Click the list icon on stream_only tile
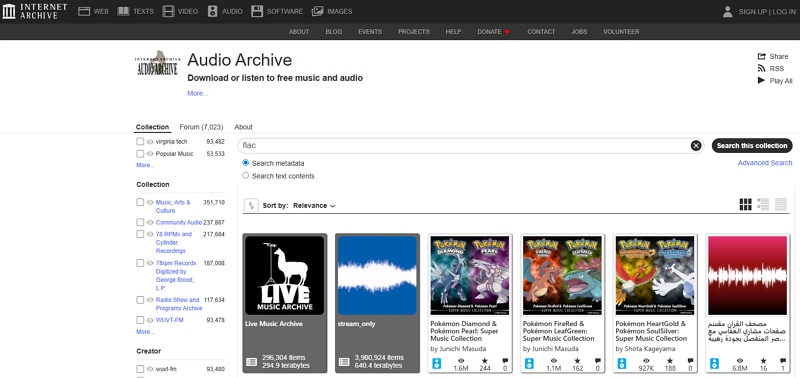Image resolution: width=800 pixels, height=378 pixels. 344,362
